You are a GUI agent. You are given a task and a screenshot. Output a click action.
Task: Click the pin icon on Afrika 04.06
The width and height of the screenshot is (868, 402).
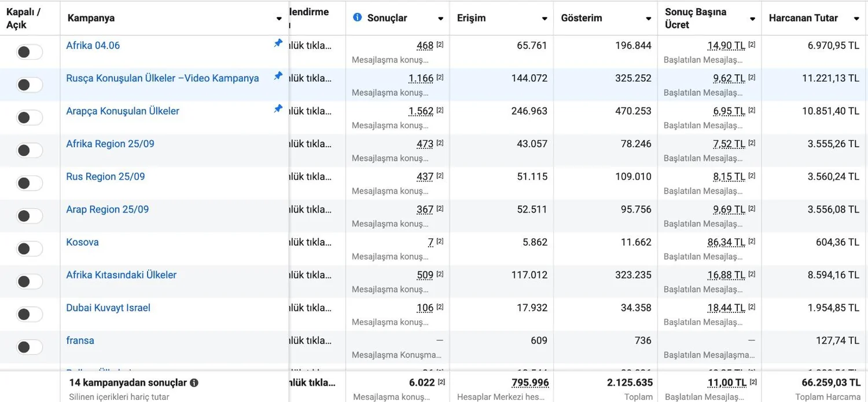point(278,43)
